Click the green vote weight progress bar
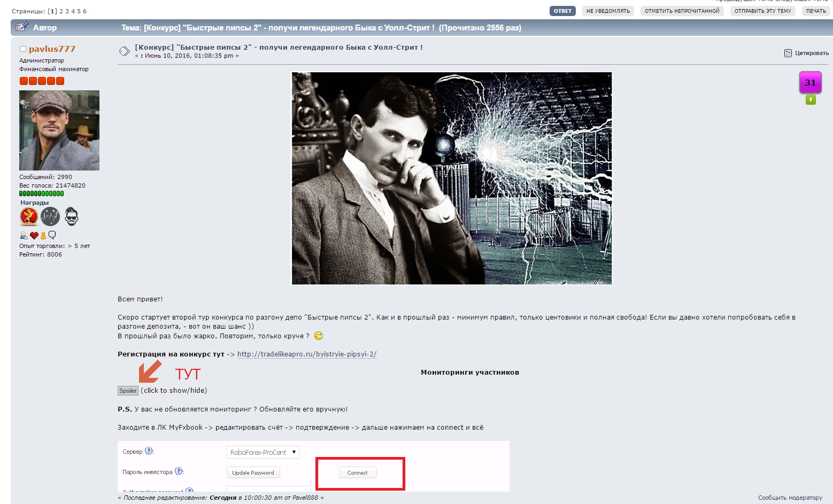 (42, 193)
